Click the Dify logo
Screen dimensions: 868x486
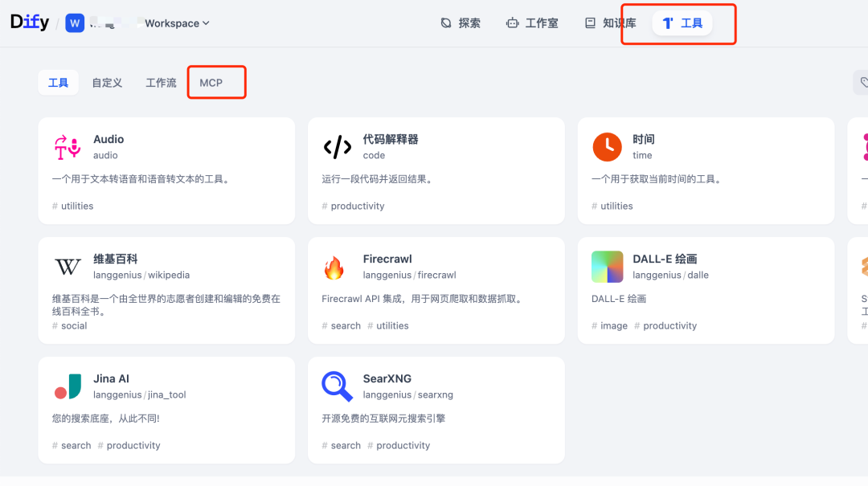(30, 22)
